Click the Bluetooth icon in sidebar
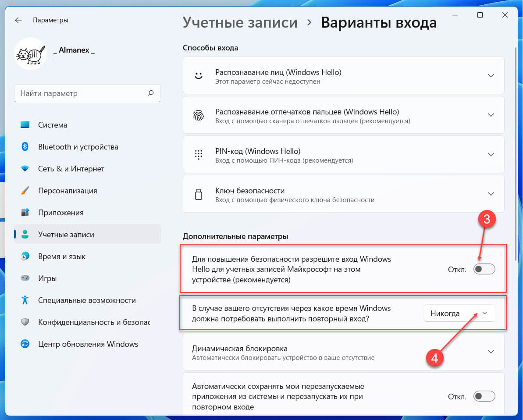The image size is (523, 420). 25,146
